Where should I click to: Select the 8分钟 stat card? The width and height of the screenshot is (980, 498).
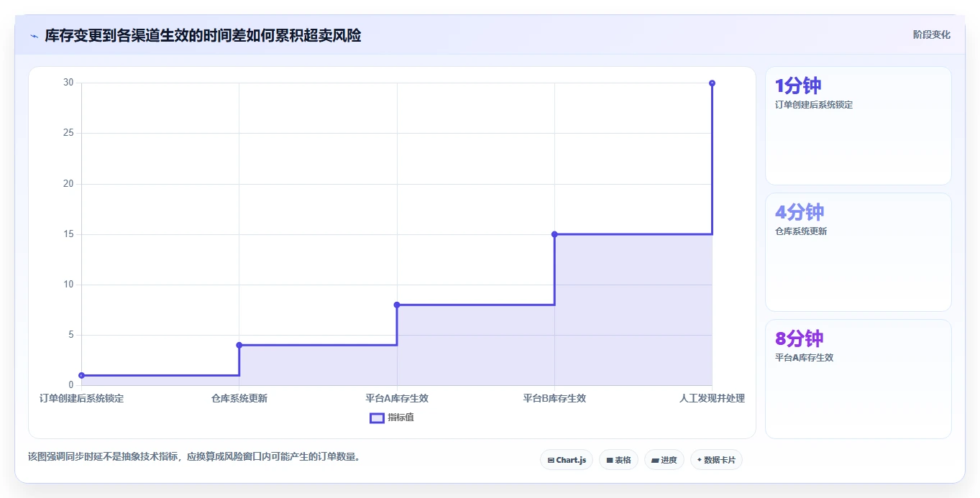(x=858, y=379)
